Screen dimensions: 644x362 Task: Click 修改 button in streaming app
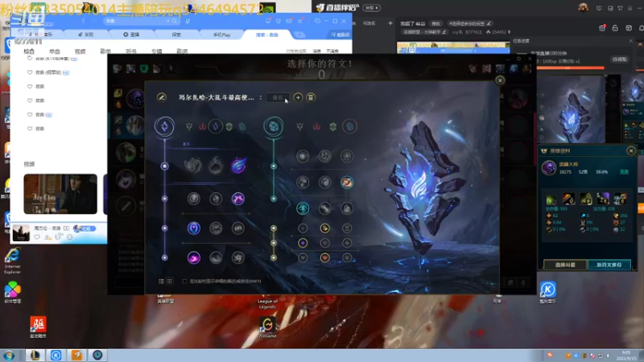click(436, 23)
